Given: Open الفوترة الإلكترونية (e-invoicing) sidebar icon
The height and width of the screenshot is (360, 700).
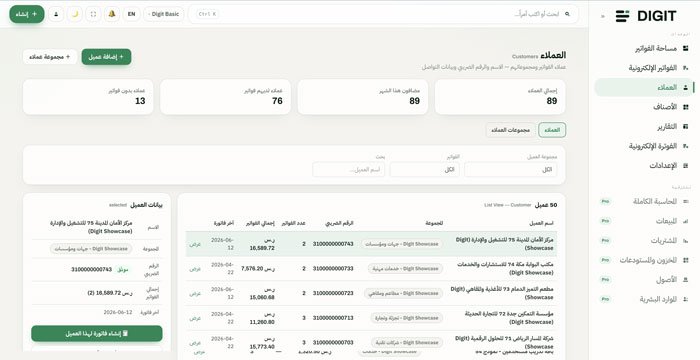Looking at the screenshot, I should [x=686, y=146].
